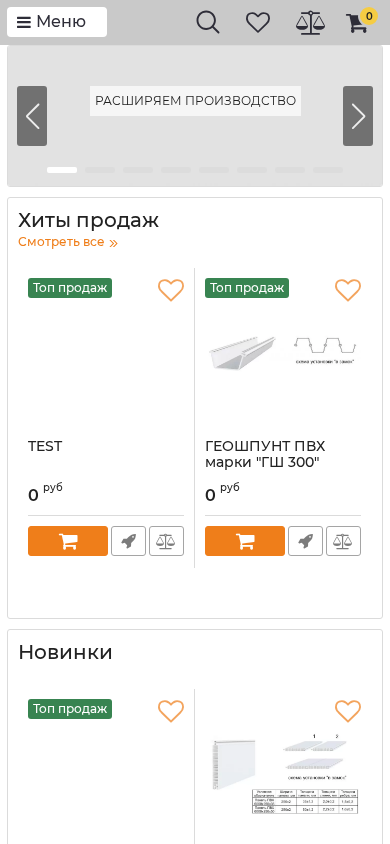
Task: Quick-buy rocket icon for ГЕОШПУНТ ПВХ
Action: tap(306, 541)
